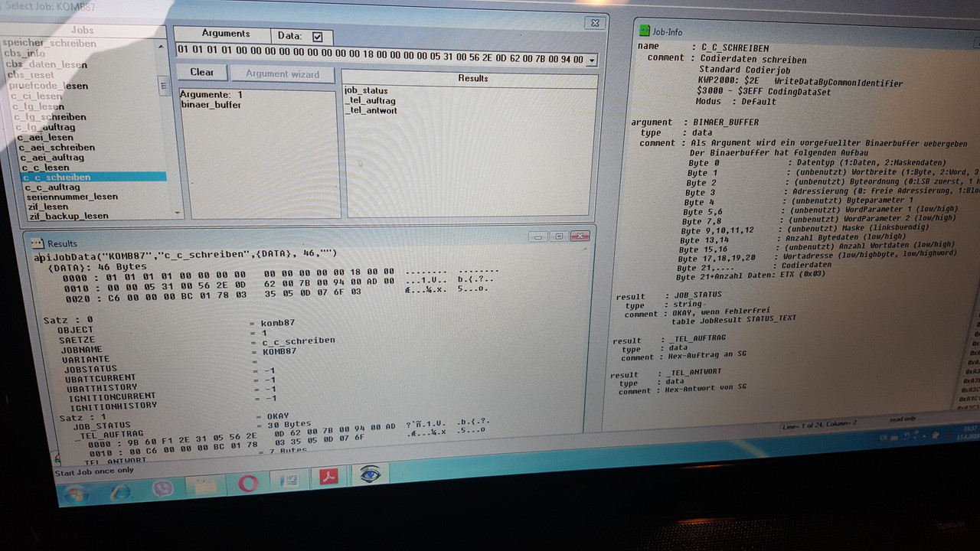Click the BINAER_BUFFER argument in Job-Info
This screenshot has height=551, width=980.
tap(726, 122)
